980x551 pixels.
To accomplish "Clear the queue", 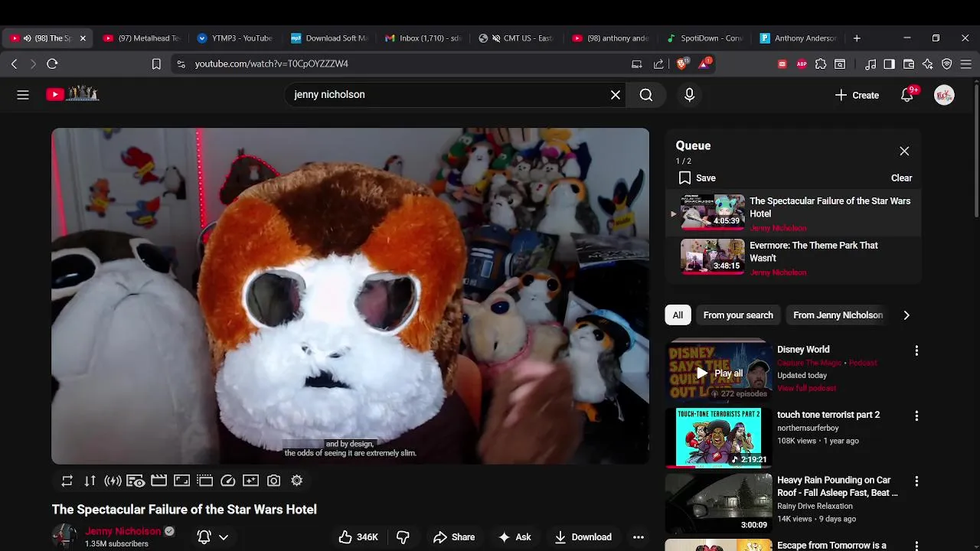I will pos(901,178).
